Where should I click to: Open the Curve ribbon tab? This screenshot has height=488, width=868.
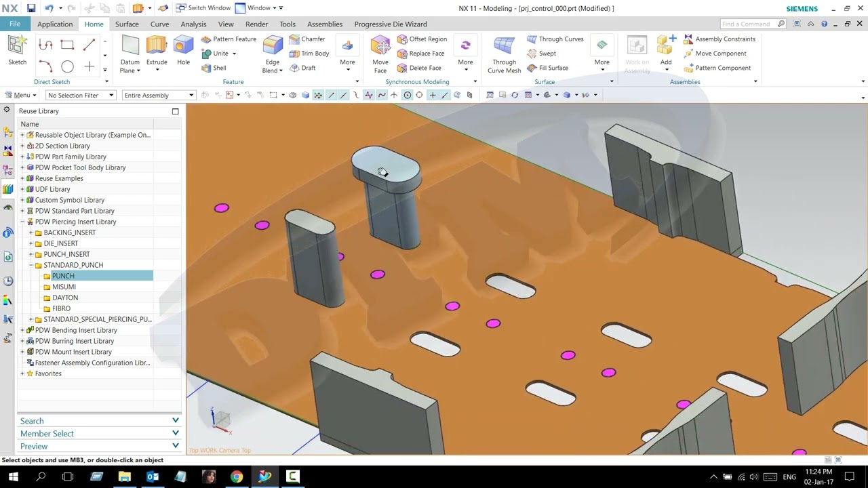pyautogui.click(x=160, y=24)
